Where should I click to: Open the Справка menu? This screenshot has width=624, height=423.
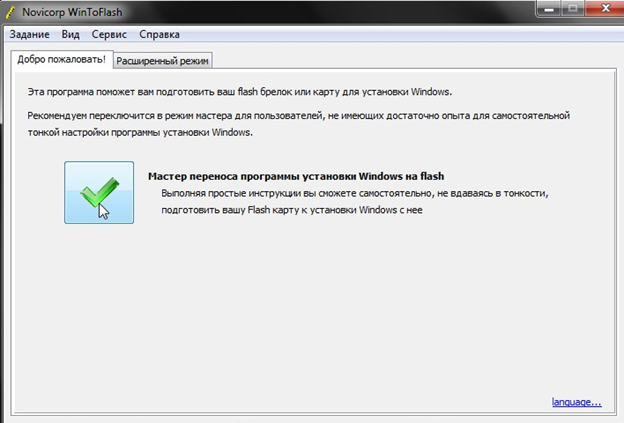(x=160, y=34)
